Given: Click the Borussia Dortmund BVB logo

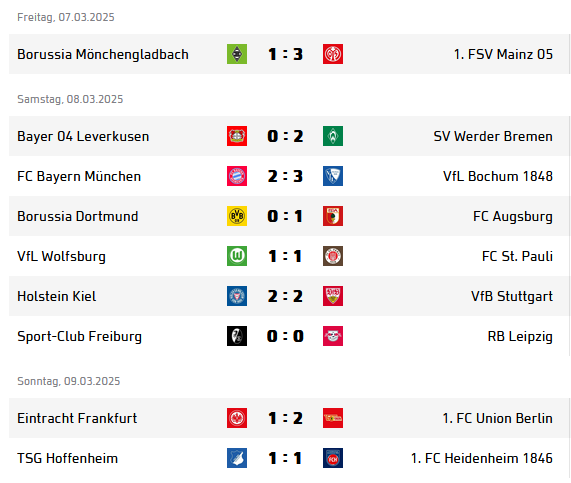Looking at the screenshot, I should [x=237, y=216].
